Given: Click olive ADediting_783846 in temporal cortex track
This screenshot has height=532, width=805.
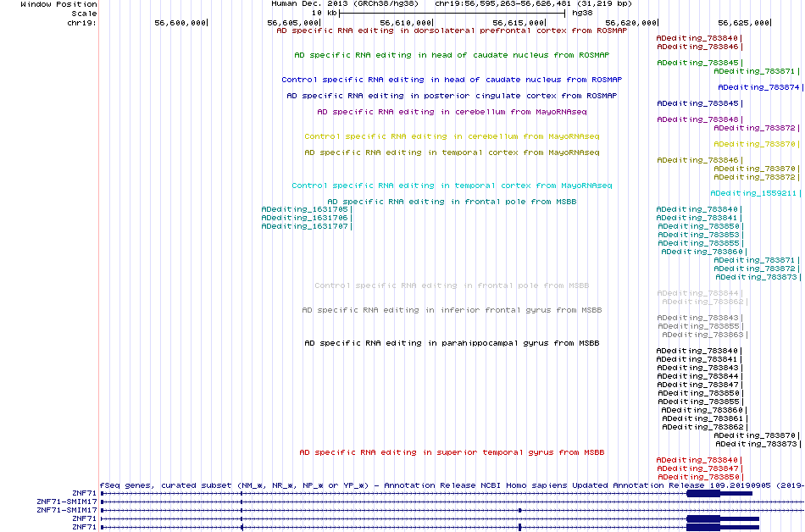Looking at the screenshot, I should click(699, 161).
